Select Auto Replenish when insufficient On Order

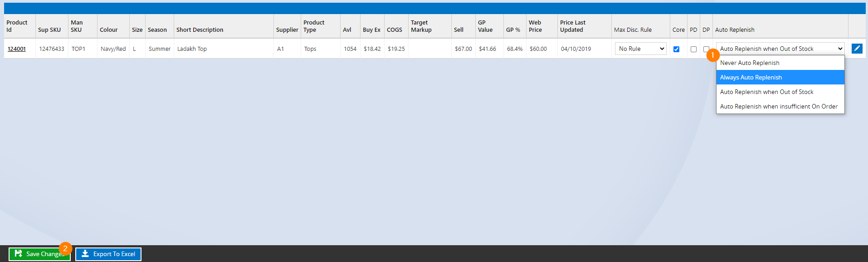pos(780,106)
